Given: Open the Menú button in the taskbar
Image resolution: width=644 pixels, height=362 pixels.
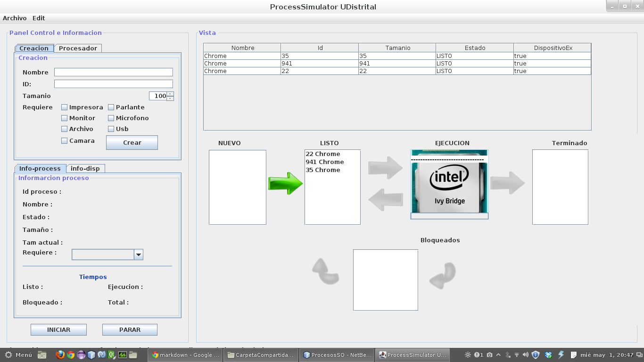Looking at the screenshot, I should (18, 355).
